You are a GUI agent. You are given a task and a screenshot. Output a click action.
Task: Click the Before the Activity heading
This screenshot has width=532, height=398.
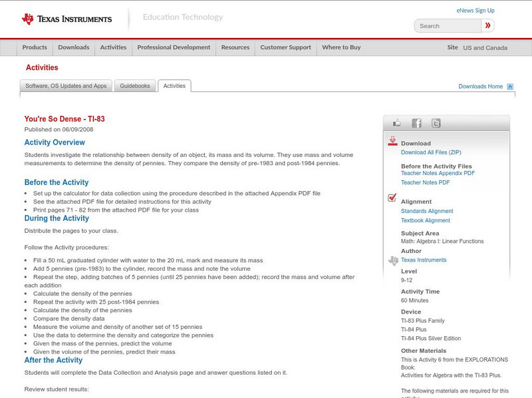point(57,182)
